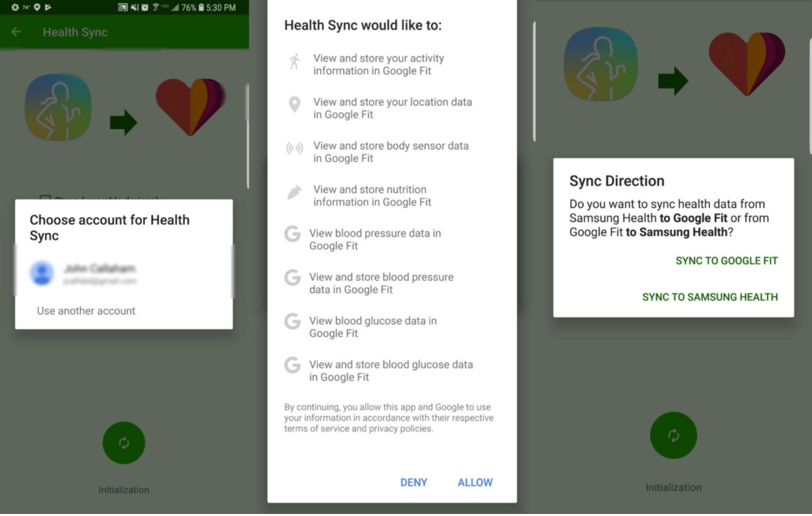
Task: Tap the alarm icon in status bar
Action: click(x=145, y=8)
